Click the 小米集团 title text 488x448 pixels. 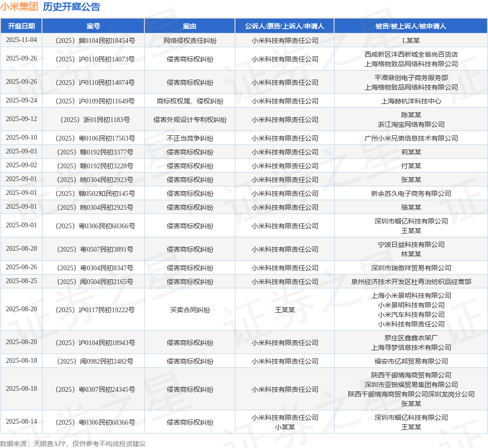click(x=19, y=7)
